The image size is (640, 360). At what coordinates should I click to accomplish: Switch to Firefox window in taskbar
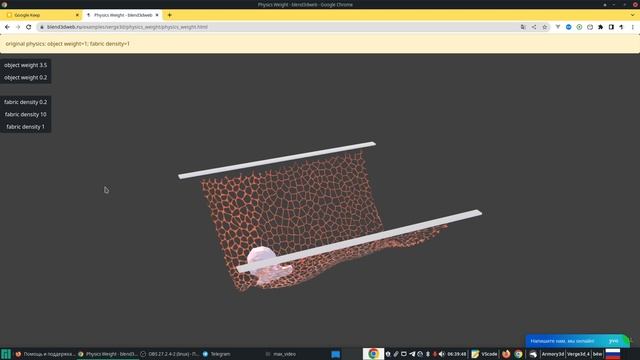pyautogui.click(x=45, y=354)
